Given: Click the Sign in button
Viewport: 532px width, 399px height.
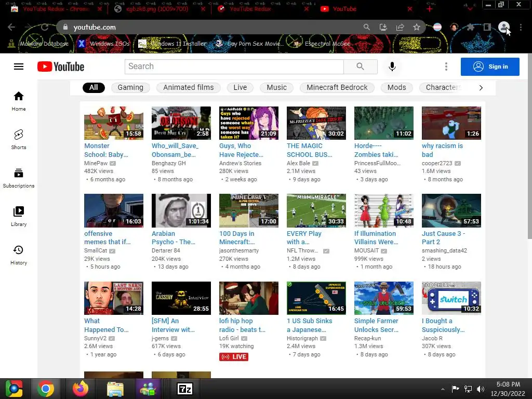Looking at the screenshot, I should 490,66.
